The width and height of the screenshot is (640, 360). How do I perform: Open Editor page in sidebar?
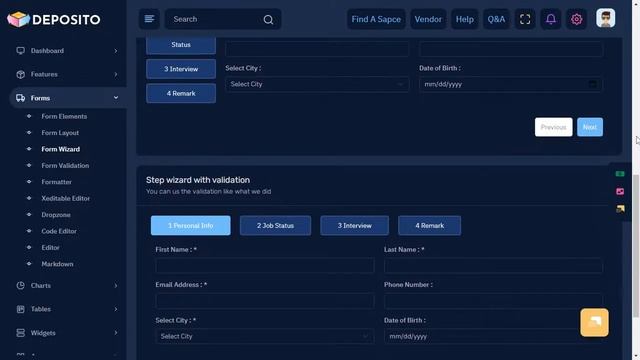point(50,247)
